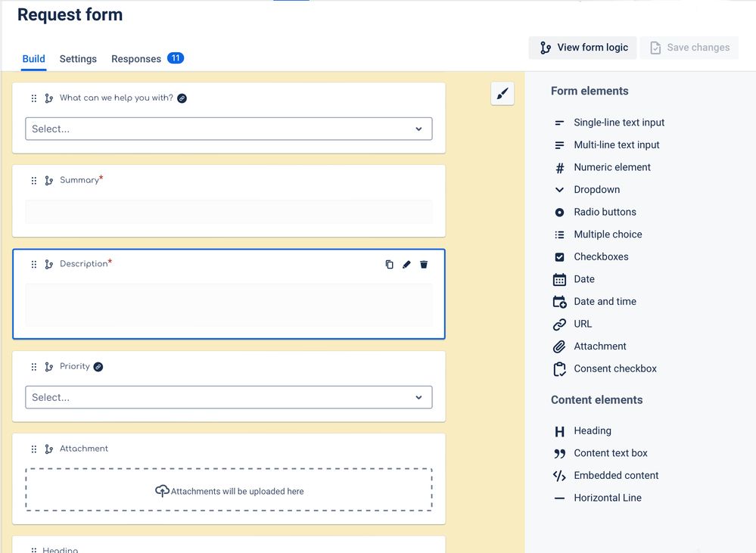Duplicate the Description field
This screenshot has height=553, width=756.
point(389,264)
